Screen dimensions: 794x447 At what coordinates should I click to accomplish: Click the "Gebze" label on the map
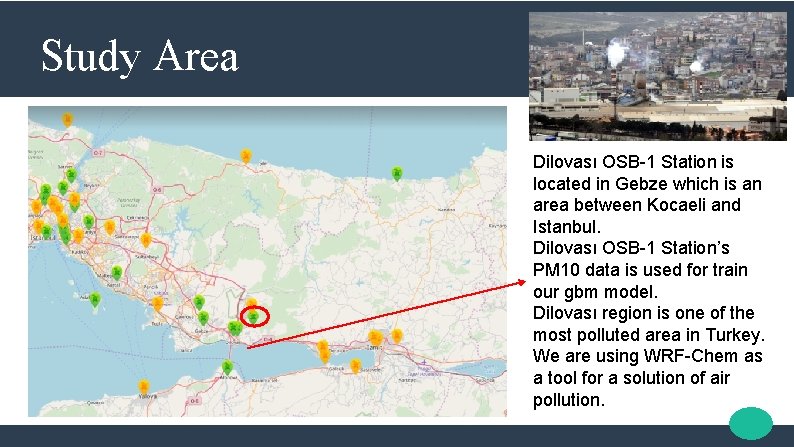202,331
